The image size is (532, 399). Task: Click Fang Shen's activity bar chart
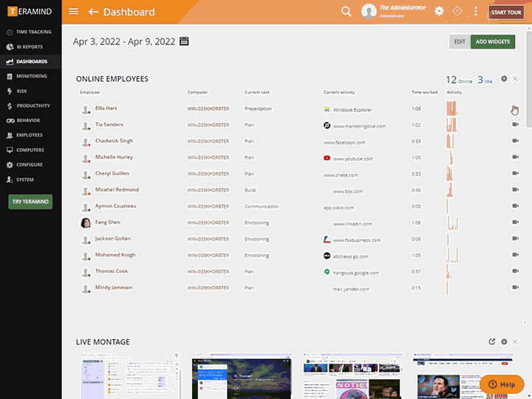(x=453, y=222)
